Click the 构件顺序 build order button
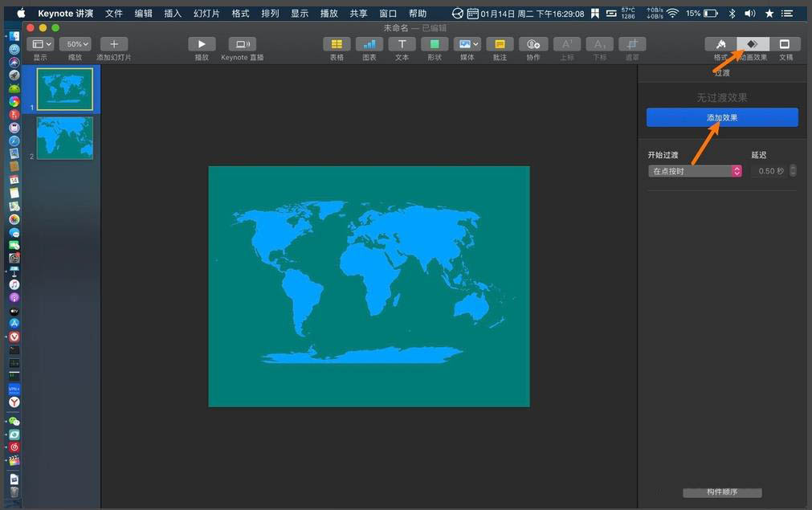The width and height of the screenshot is (812, 510). [x=722, y=492]
